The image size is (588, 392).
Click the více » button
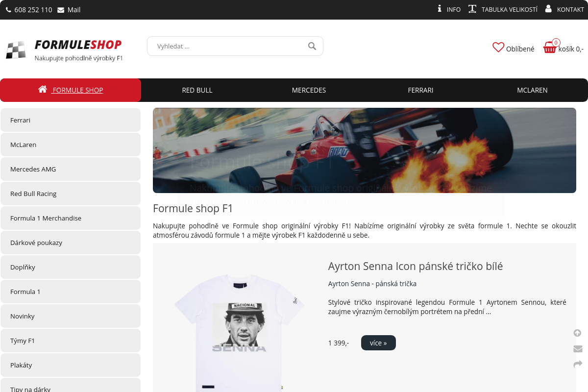tap(378, 343)
